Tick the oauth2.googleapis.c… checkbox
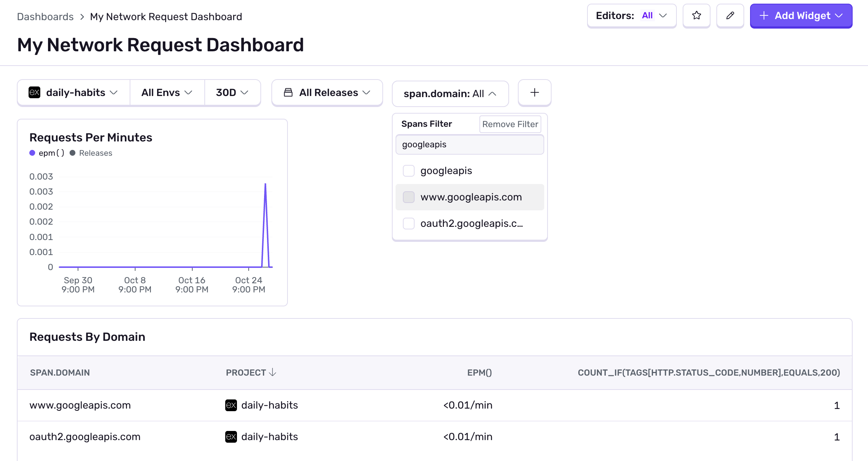This screenshot has height=461, width=868. (408, 224)
